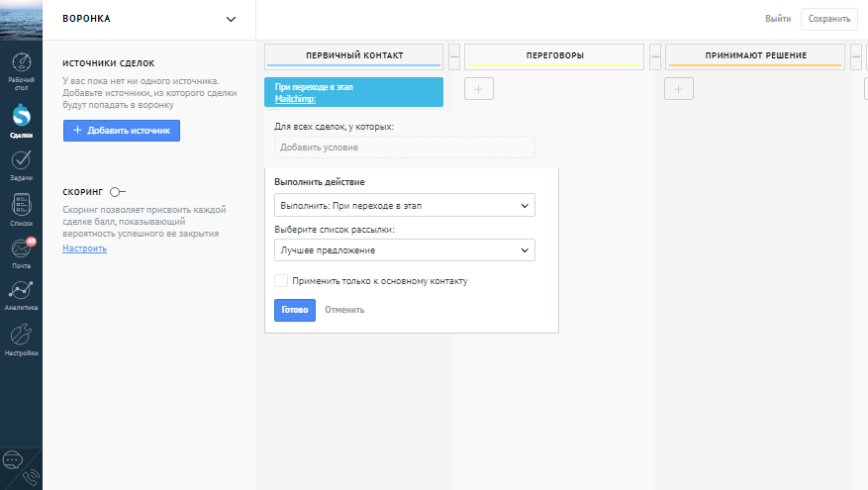Click the Mailchimp: link in blue card

[295, 99]
